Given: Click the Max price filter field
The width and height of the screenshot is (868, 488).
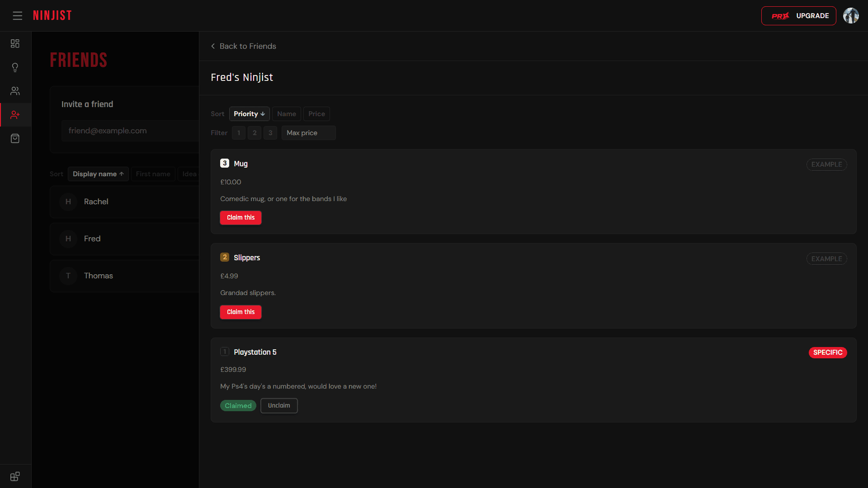Looking at the screenshot, I should (308, 133).
